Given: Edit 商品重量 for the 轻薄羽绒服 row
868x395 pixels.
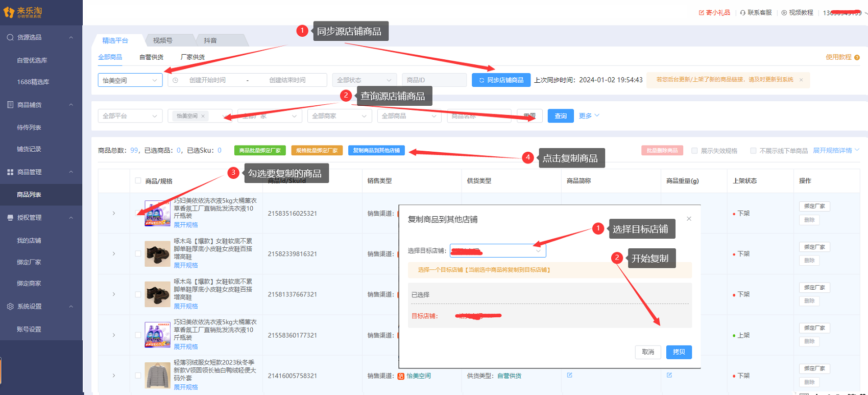Looking at the screenshot, I should click(669, 375).
